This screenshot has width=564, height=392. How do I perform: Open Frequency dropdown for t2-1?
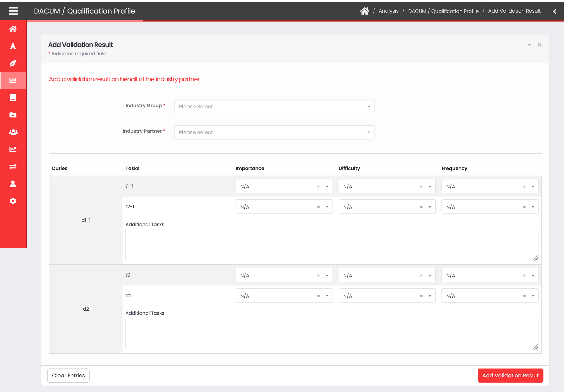click(x=490, y=207)
